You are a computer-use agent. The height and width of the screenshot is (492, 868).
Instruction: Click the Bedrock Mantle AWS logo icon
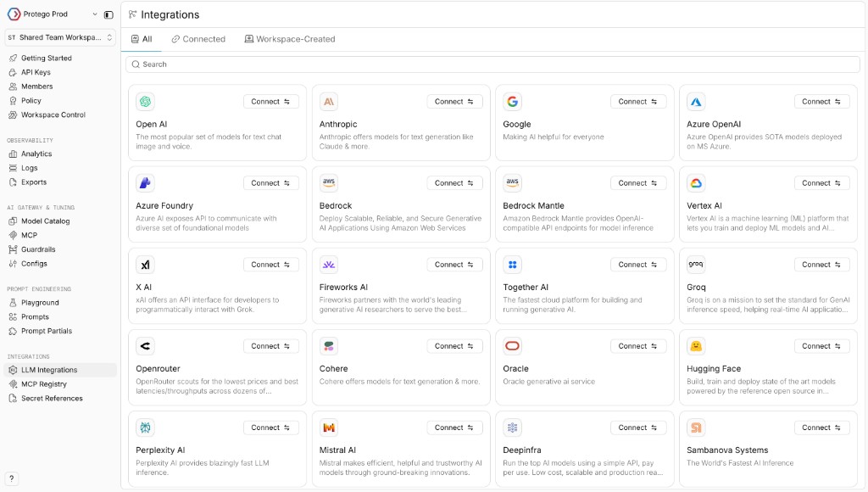click(513, 183)
